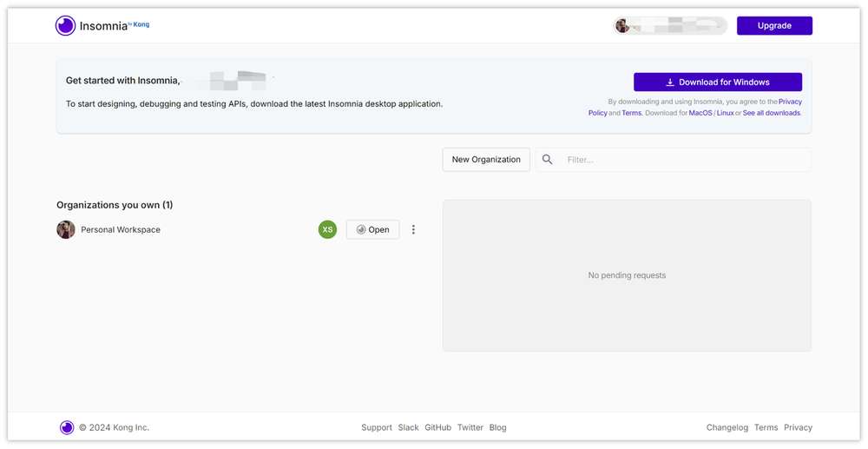
Task: Click the Insomnia logo in the header
Action: click(x=66, y=26)
